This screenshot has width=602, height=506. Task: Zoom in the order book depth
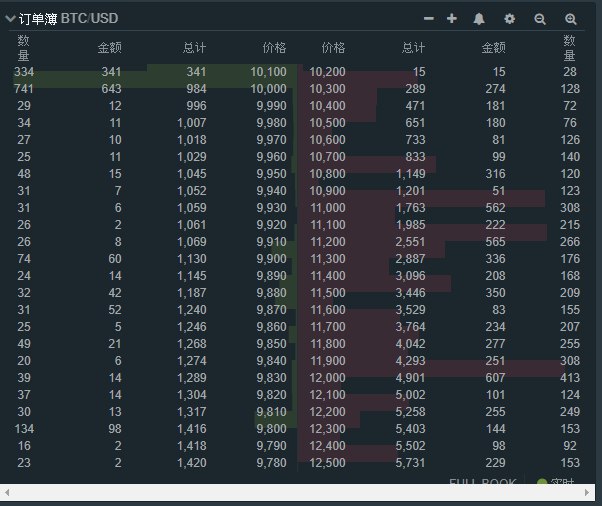pyautogui.click(x=571, y=19)
